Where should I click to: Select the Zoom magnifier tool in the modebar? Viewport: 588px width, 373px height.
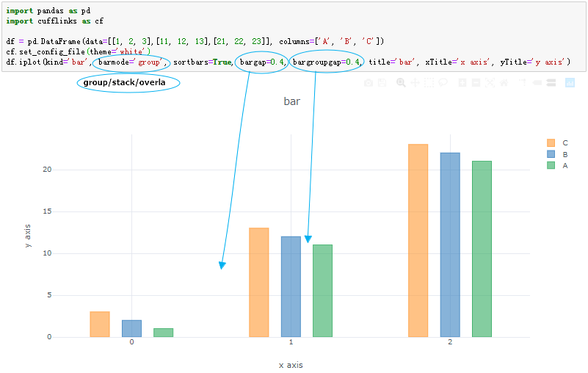(x=401, y=82)
